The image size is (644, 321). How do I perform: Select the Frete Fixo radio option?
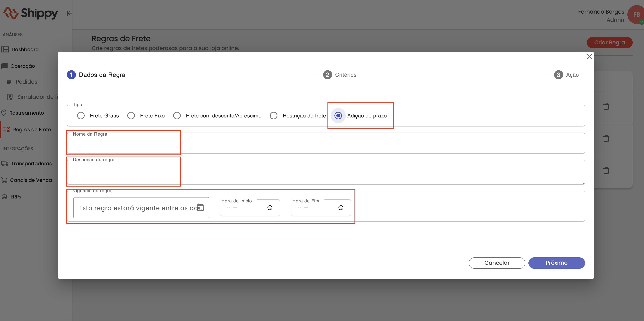(131, 116)
